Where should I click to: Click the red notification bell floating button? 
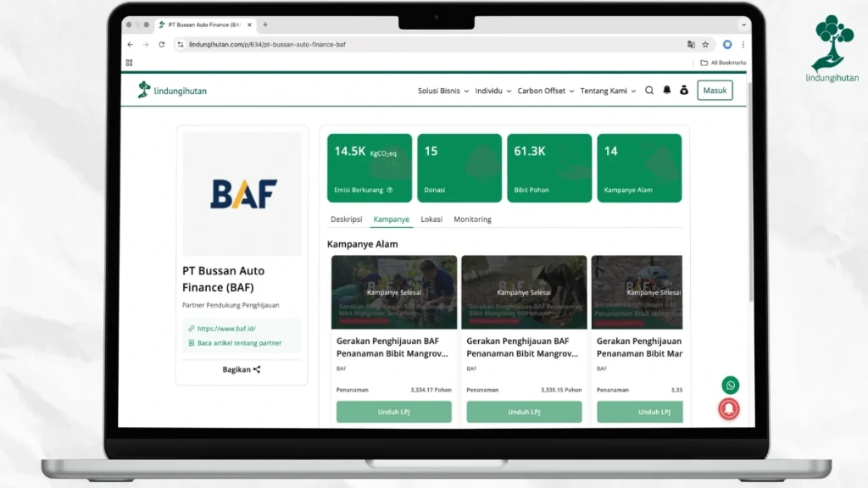coord(729,409)
